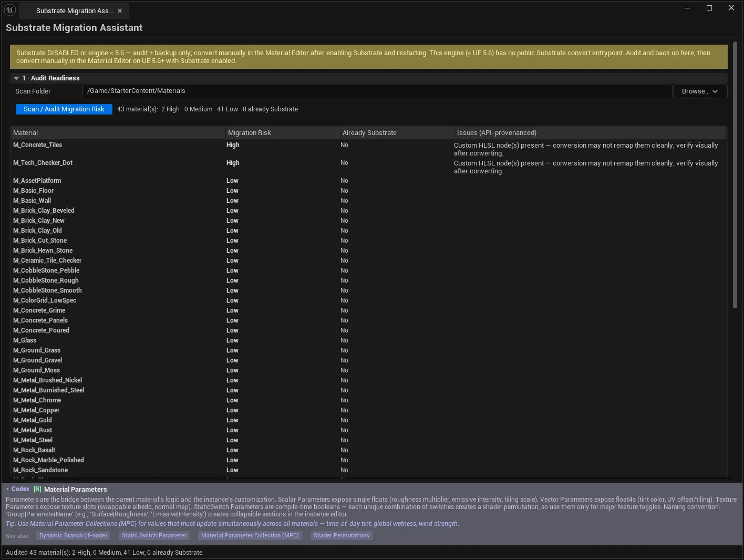This screenshot has height=560, width=744.
Task: Click the Unreal Engine logo icon
Action: click(x=10, y=9)
